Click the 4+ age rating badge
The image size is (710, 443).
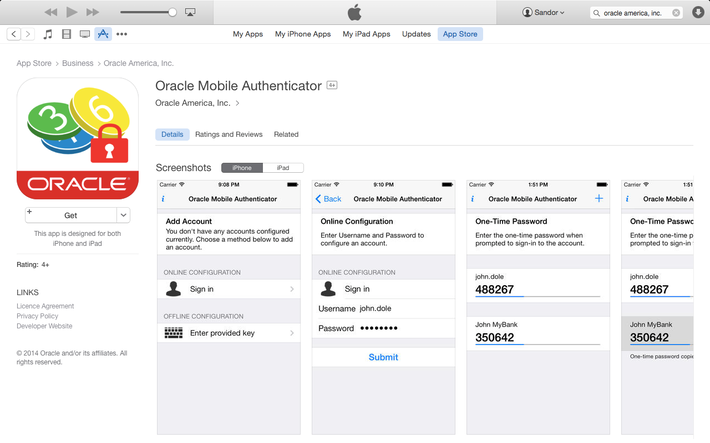pos(332,85)
